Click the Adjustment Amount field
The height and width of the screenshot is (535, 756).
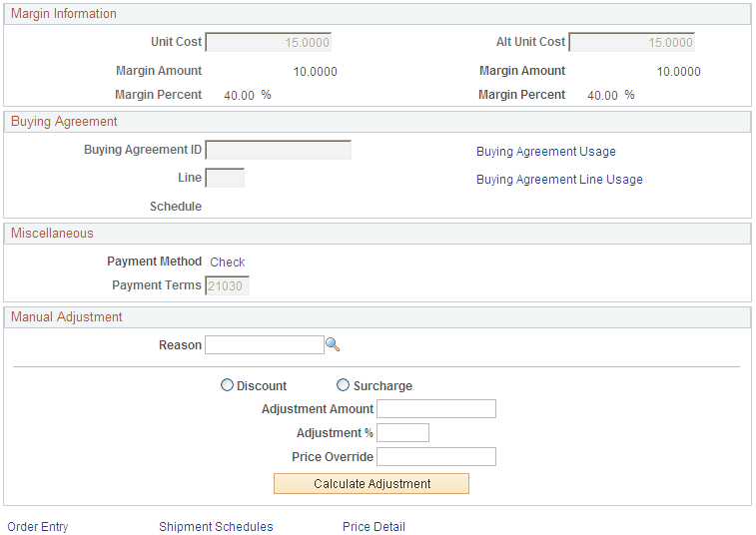[x=436, y=408]
